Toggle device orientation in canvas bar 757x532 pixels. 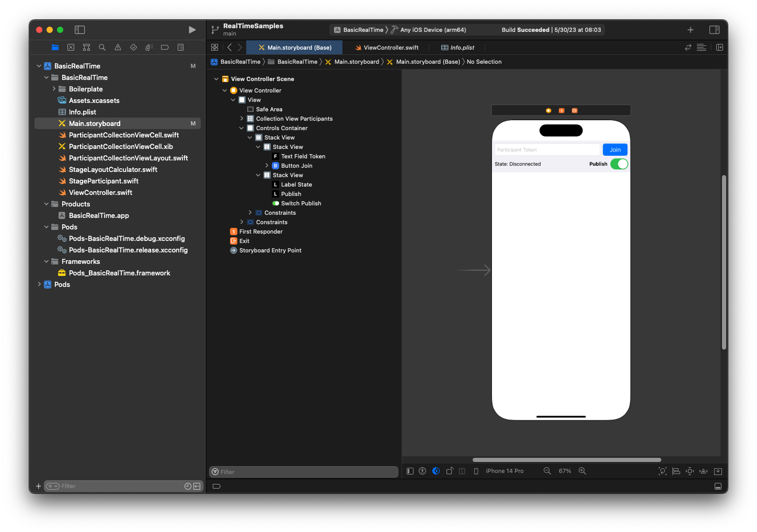[450, 470]
